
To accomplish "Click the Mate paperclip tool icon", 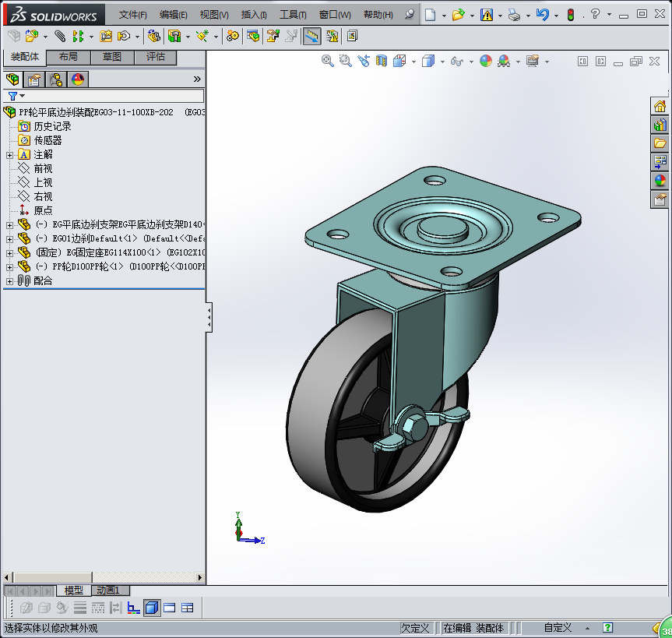I will (x=60, y=36).
